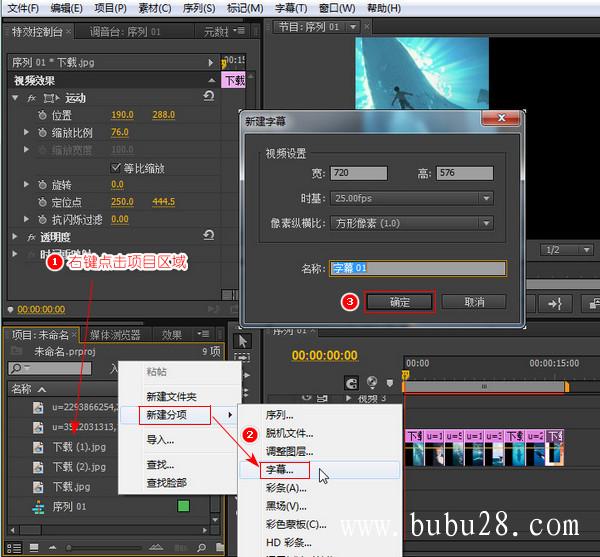Click the first 下载 clip in timeline
Viewport: 600px width, 557px height.
coord(414,447)
